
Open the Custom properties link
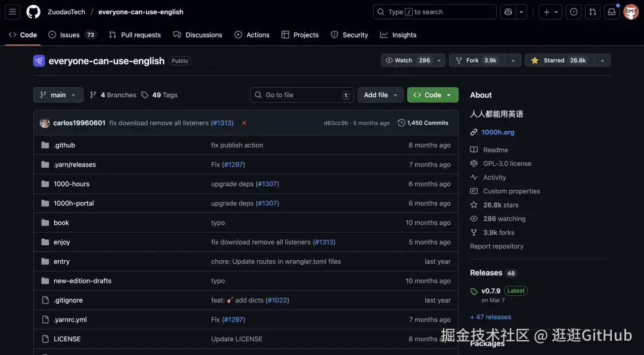pos(512,191)
